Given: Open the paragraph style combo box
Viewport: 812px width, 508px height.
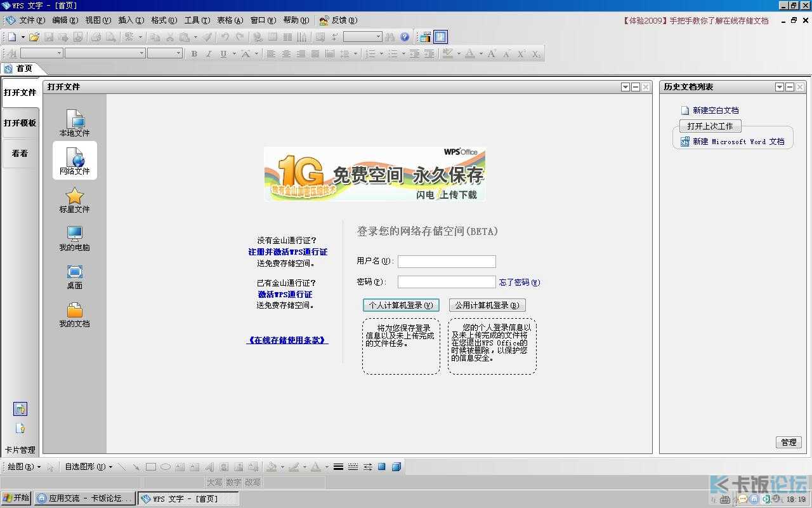Looking at the screenshot, I should pos(41,54).
